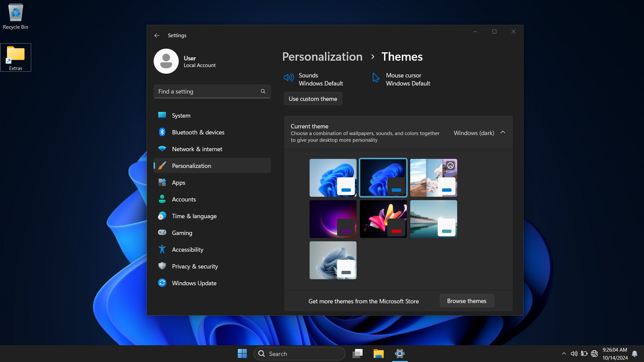This screenshot has height=362, width=644.
Task: Click the Settings back arrow
Action: tap(157, 35)
